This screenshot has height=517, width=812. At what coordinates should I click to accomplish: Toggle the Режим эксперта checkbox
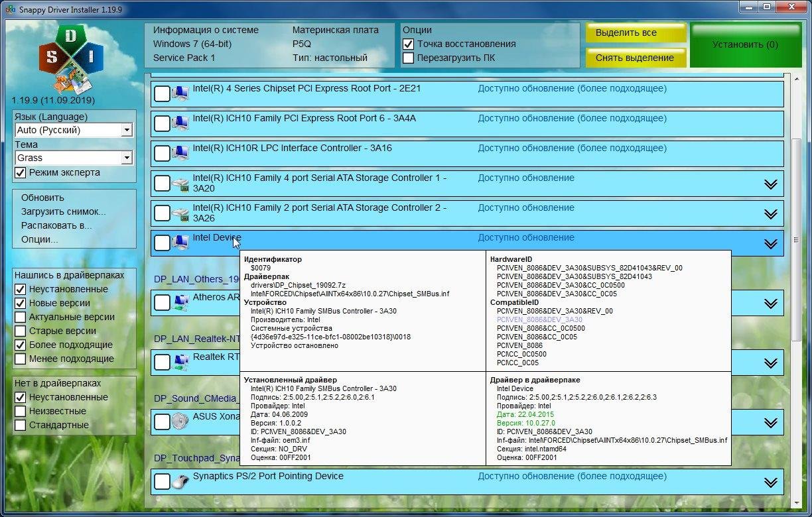click(21, 172)
